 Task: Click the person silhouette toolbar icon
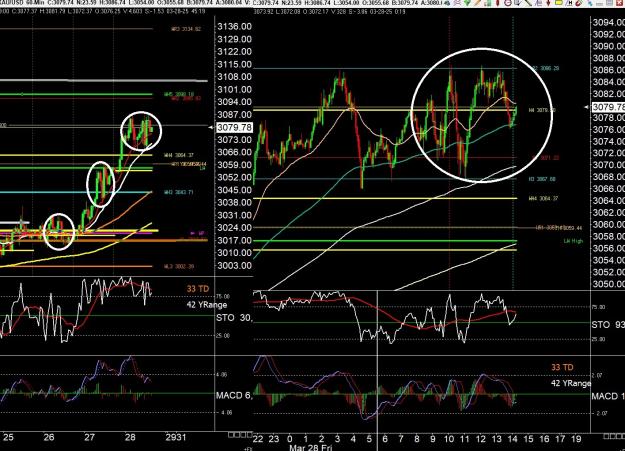(x=458, y=3)
